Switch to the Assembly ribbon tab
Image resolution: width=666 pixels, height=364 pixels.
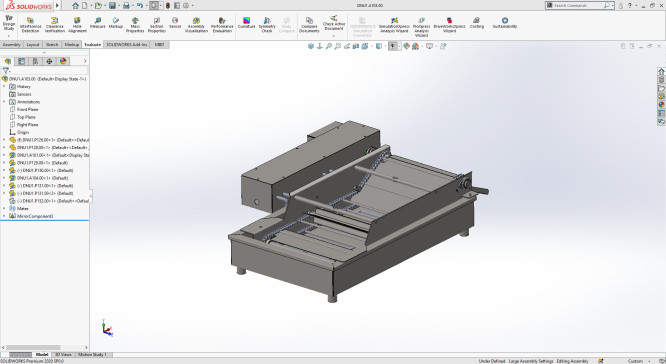(11, 45)
